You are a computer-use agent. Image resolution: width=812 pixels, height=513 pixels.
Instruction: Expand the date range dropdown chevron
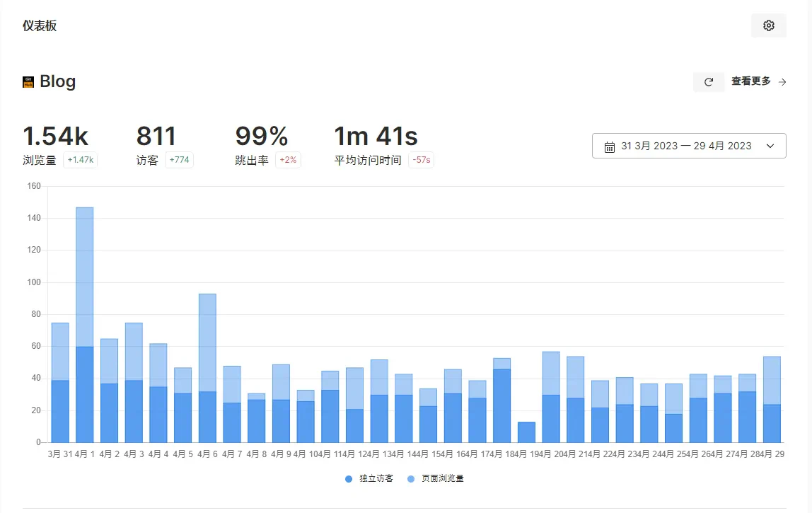(770, 146)
